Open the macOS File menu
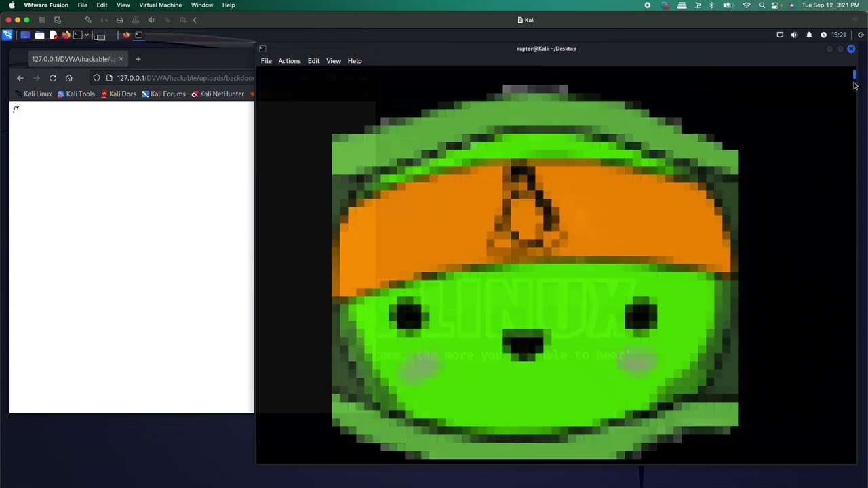868x488 pixels. (82, 5)
